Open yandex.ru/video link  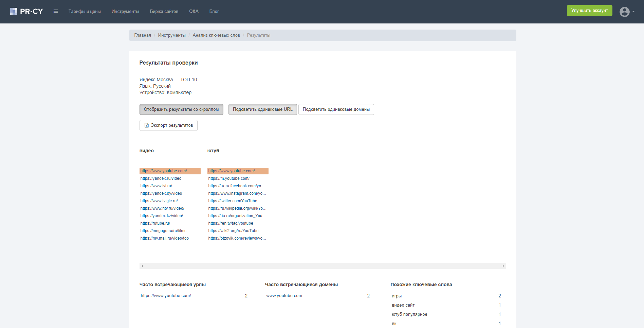pos(161,178)
